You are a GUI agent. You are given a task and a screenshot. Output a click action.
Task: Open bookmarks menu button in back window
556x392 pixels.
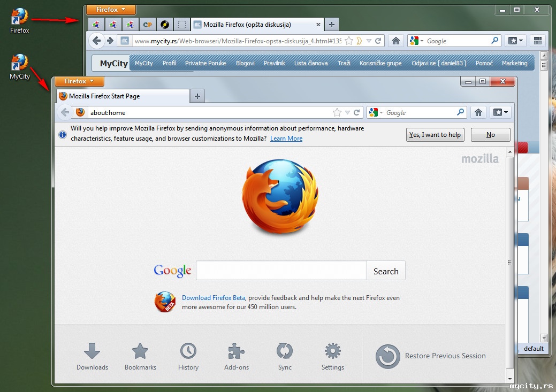[x=515, y=41]
